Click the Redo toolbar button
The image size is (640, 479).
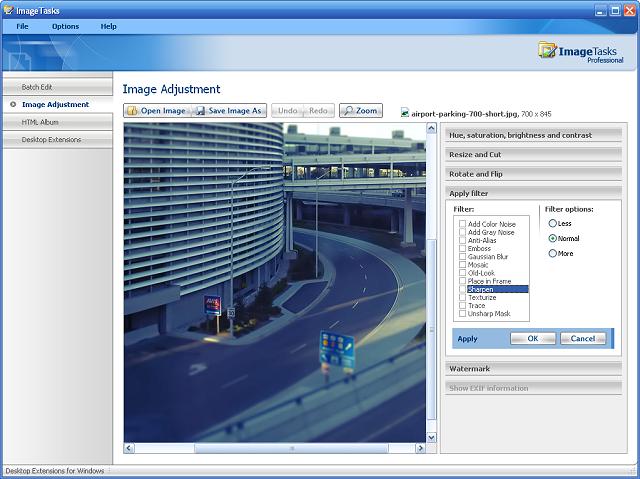(318, 111)
